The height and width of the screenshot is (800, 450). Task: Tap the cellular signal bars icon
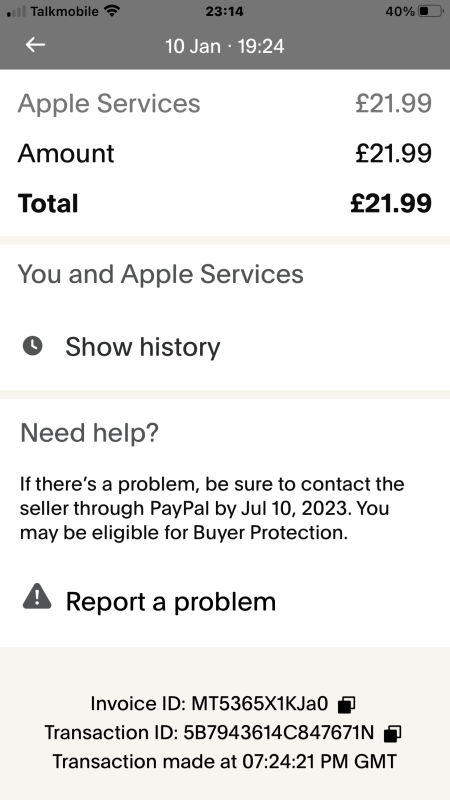17,11
